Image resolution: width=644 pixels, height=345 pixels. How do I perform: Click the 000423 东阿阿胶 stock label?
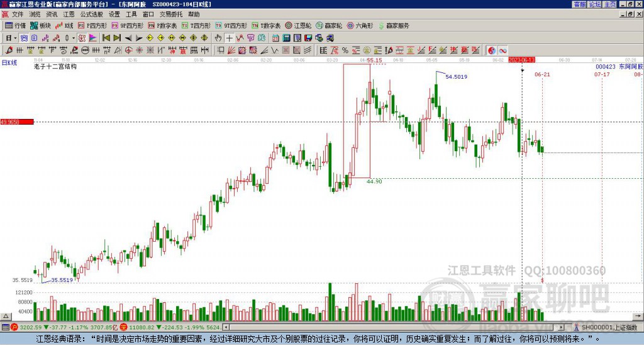pos(619,67)
